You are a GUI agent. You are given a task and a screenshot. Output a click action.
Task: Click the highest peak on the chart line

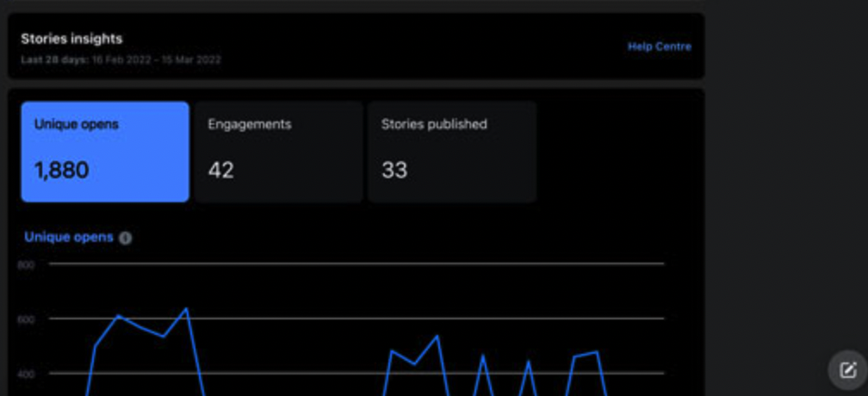click(x=186, y=308)
